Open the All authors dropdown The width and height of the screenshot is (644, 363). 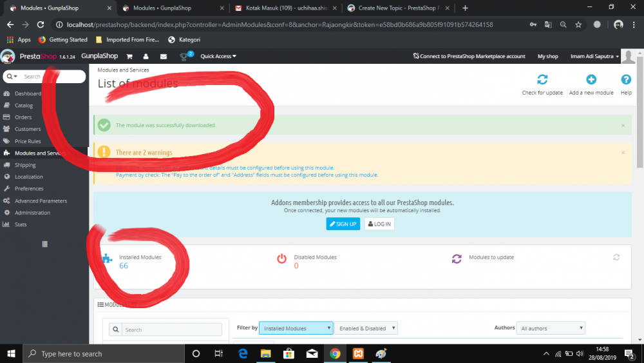click(x=551, y=328)
